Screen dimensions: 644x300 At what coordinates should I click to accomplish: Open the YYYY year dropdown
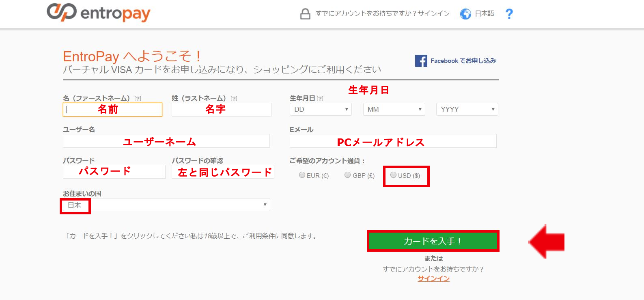[x=467, y=109]
